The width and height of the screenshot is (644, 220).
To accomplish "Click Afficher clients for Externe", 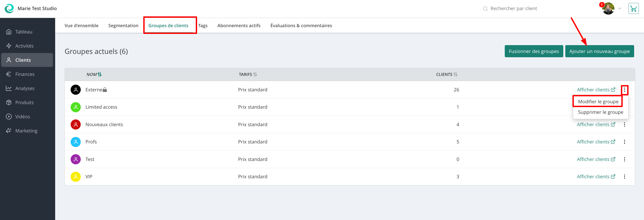I will click(x=596, y=90).
